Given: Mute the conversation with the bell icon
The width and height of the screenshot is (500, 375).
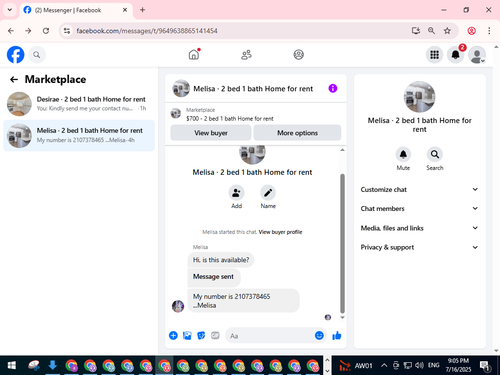Looking at the screenshot, I should pyautogui.click(x=403, y=154).
